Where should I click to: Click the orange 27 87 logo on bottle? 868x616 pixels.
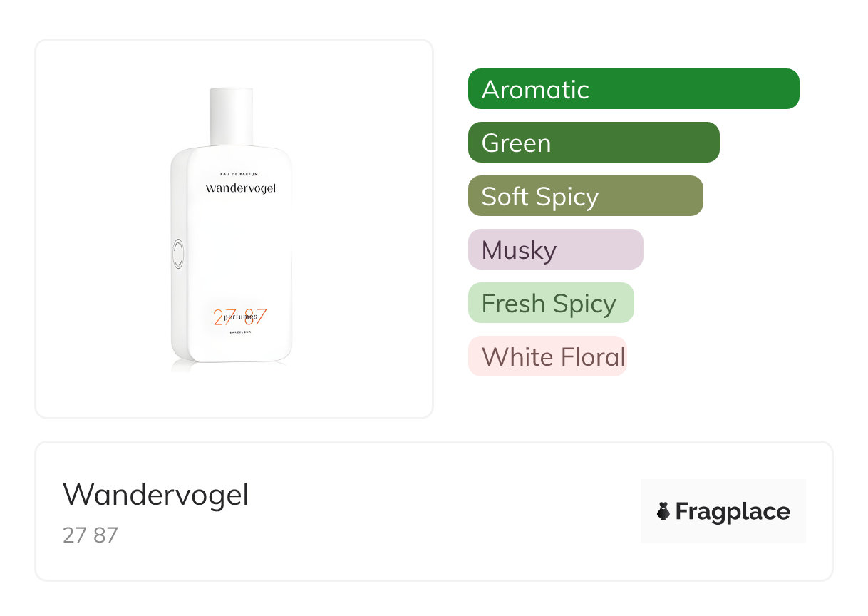point(240,317)
